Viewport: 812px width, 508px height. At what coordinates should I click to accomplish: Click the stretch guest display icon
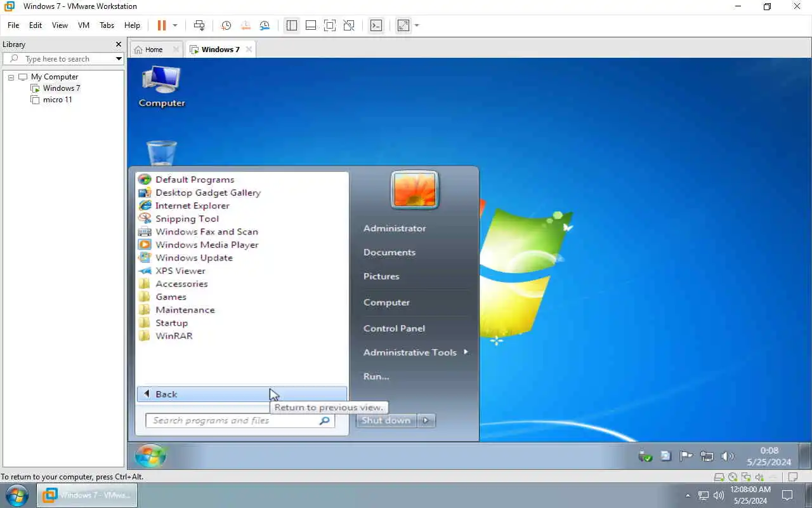tap(403, 25)
